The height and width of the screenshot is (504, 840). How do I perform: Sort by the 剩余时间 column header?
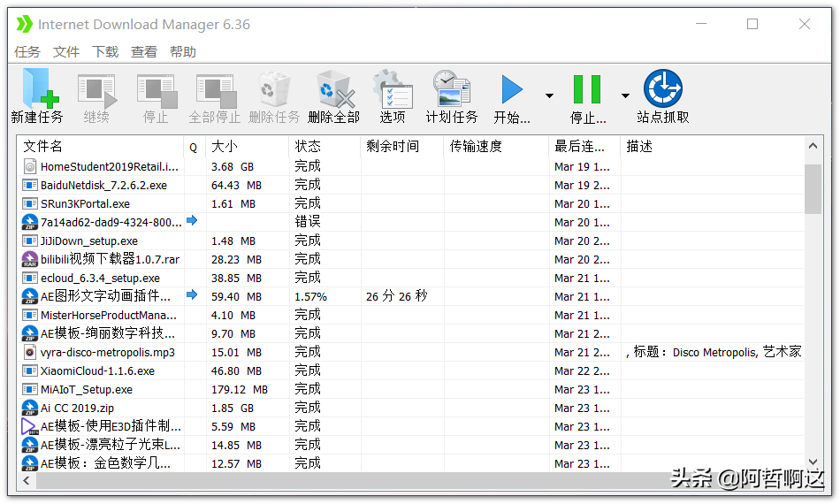[x=402, y=147]
